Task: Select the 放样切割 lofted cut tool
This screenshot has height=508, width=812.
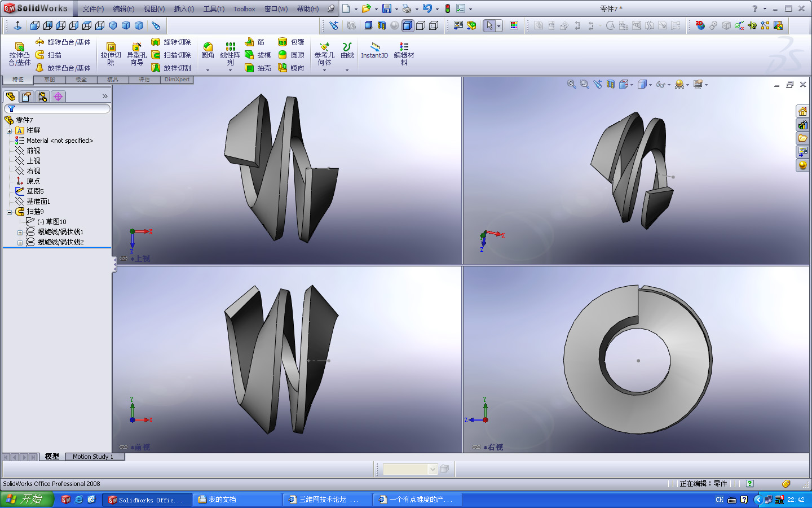Action: click(x=171, y=68)
